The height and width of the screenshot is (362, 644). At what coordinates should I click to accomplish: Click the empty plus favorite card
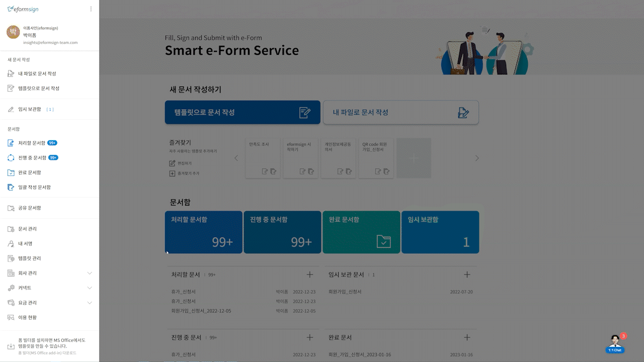414,158
